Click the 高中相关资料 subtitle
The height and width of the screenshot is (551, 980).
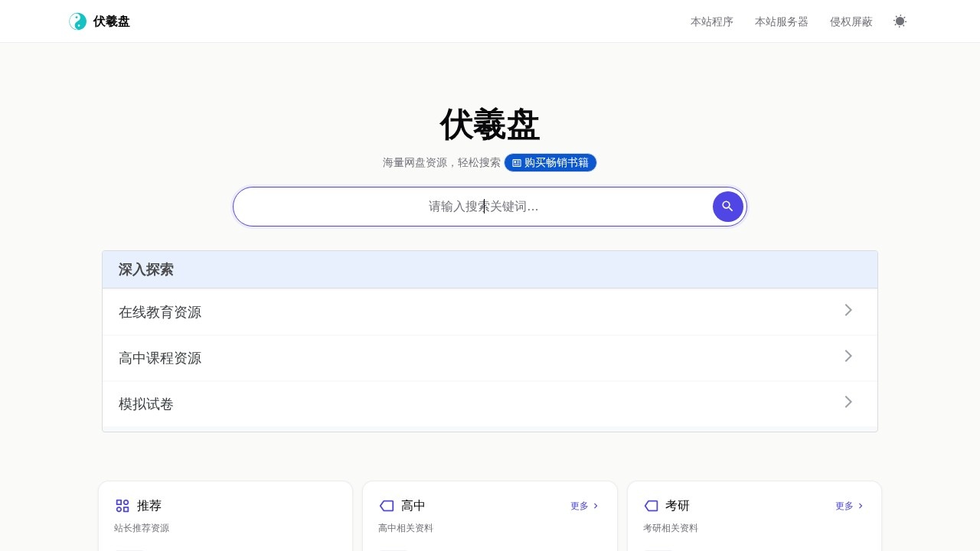pos(406,528)
